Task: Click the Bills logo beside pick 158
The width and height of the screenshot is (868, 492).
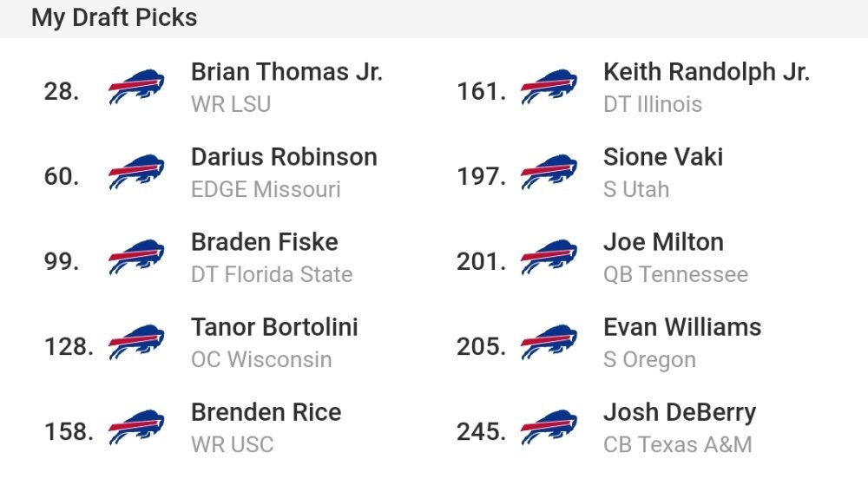Action: point(136,428)
